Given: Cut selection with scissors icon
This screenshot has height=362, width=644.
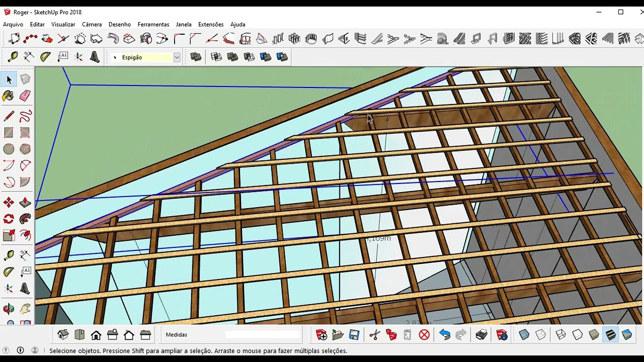Looking at the screenshot, I should 374,335.
